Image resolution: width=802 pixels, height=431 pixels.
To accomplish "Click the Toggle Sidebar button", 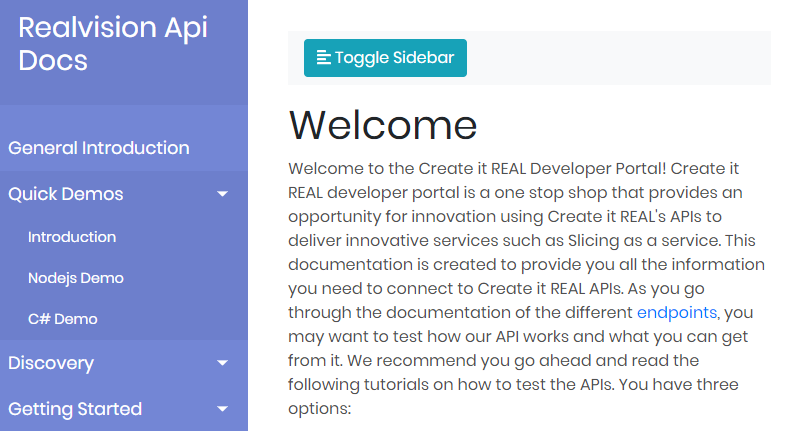I will pyautogui.click(x=385, y=58).
